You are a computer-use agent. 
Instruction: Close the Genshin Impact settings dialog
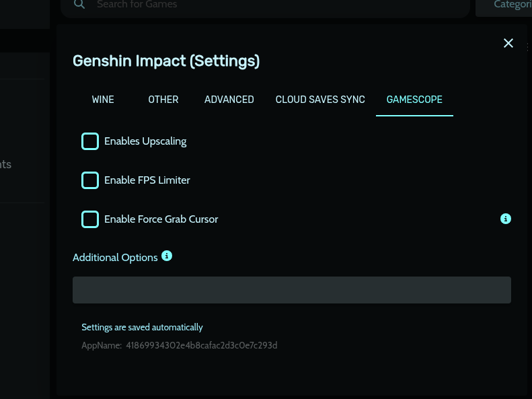508,43
